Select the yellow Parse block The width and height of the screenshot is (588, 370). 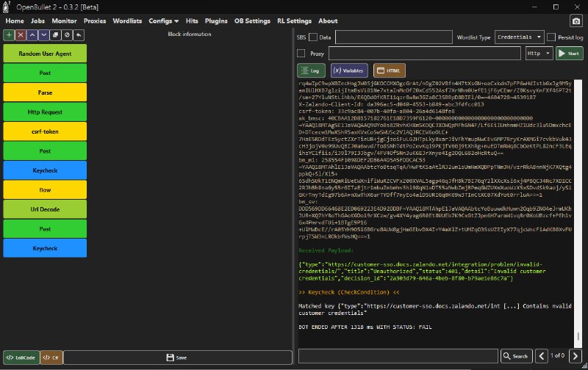pyautogui.click(x=45, y=92)
